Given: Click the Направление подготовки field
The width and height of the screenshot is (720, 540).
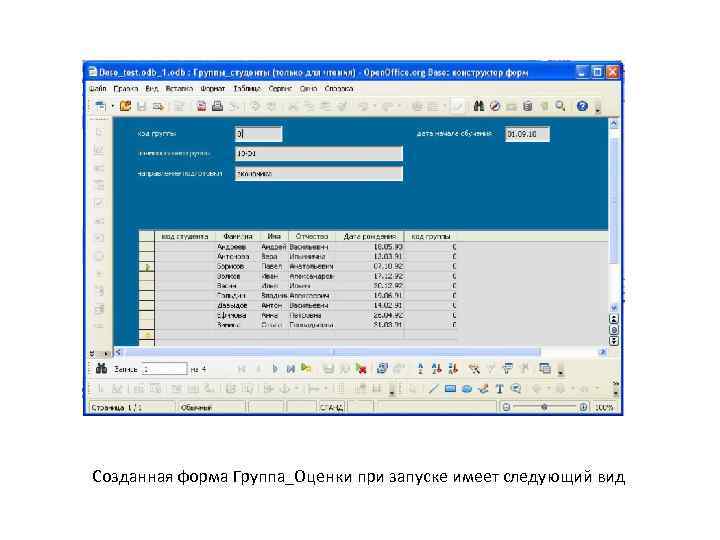Looking at the screenshot, I should tap(319, 174).
